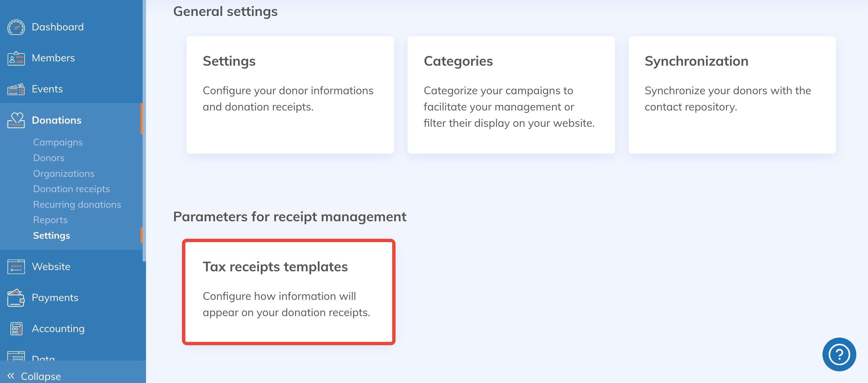This screenshot has height=383, width=868.
Task: Click the Accounting calculator icon
Action: click(16, 329)
